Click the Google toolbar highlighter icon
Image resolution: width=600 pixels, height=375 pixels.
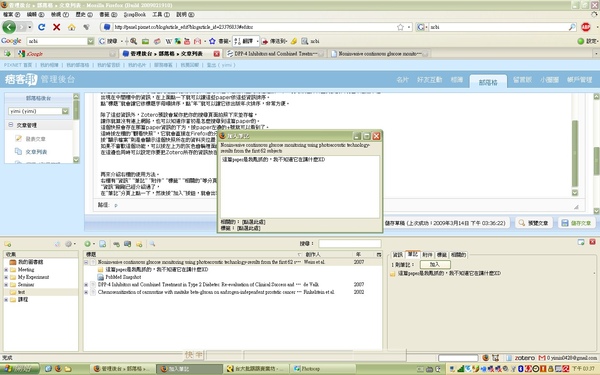point(294,41)
